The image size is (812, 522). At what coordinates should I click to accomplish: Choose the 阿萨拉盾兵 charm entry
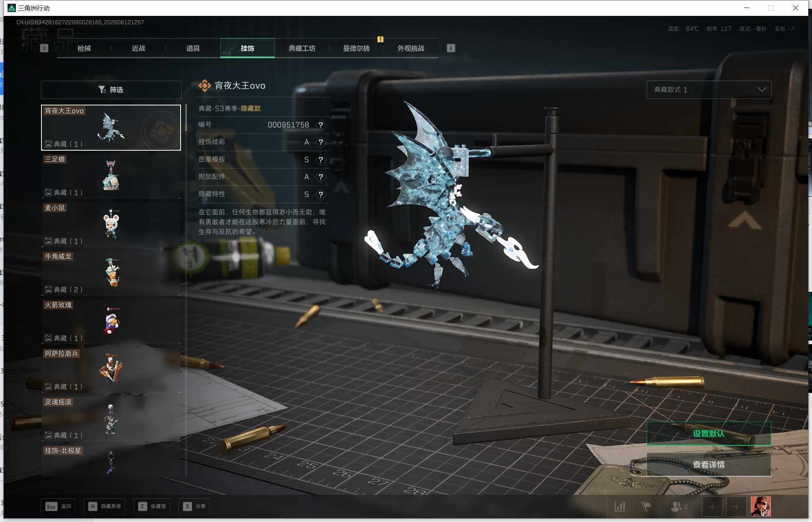[111, 370]
